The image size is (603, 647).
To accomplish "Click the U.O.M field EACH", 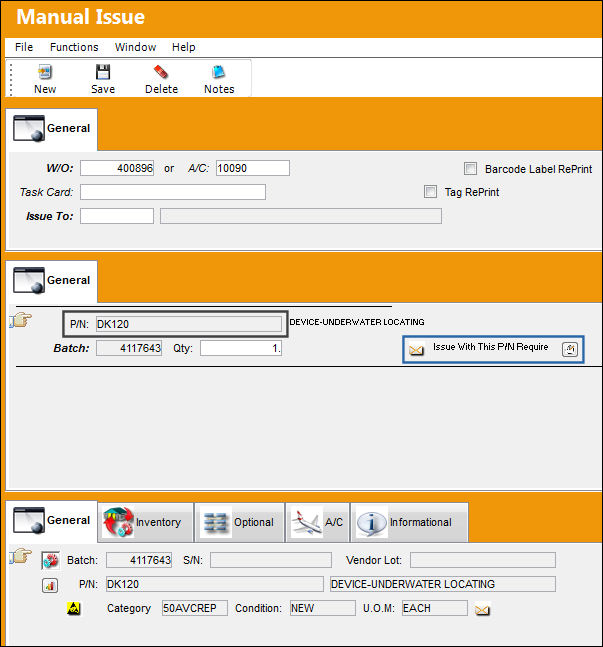I will (x=435, y=608).
